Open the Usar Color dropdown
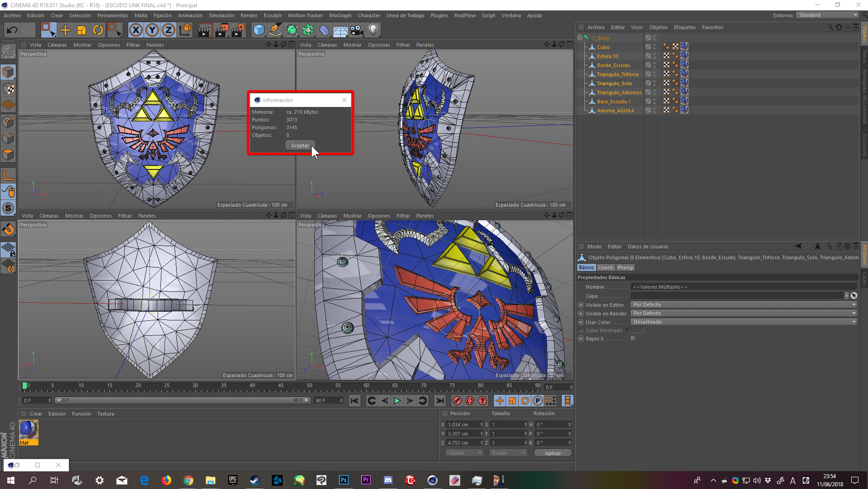Screen dimensions: 868x489 744,322
